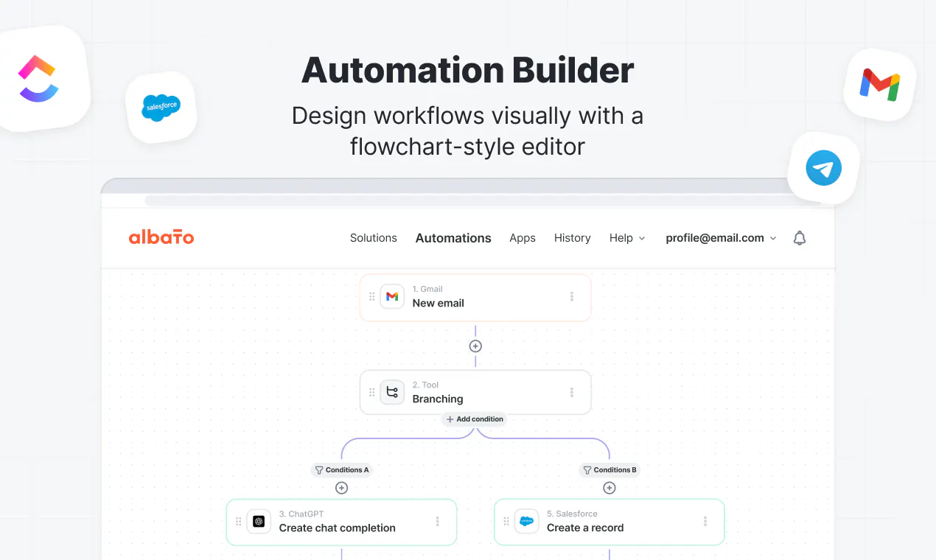Add a step under Conditions A
Image resolution: width=936 pixels, height=560 pixels.
pyautogui.click(x=341, y=488)
